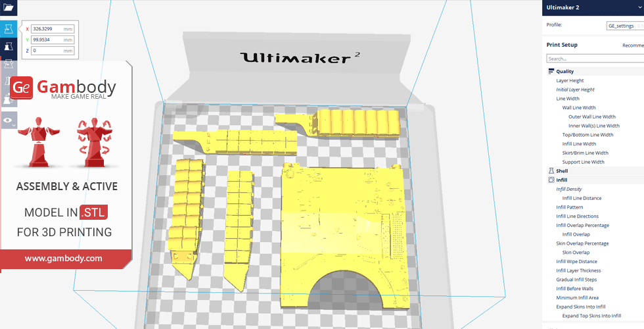Switch to the Recommended print setup tab
This screenshot has height=329, width=644.
(632, 45)
